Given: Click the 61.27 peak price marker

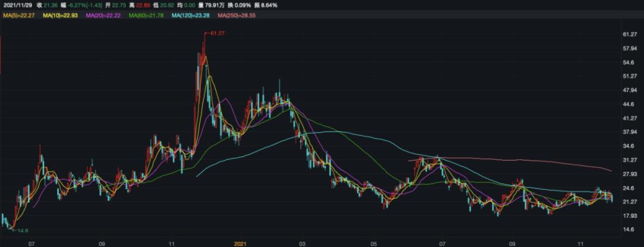Looking at the screenshot, I should tap(216, 33).
